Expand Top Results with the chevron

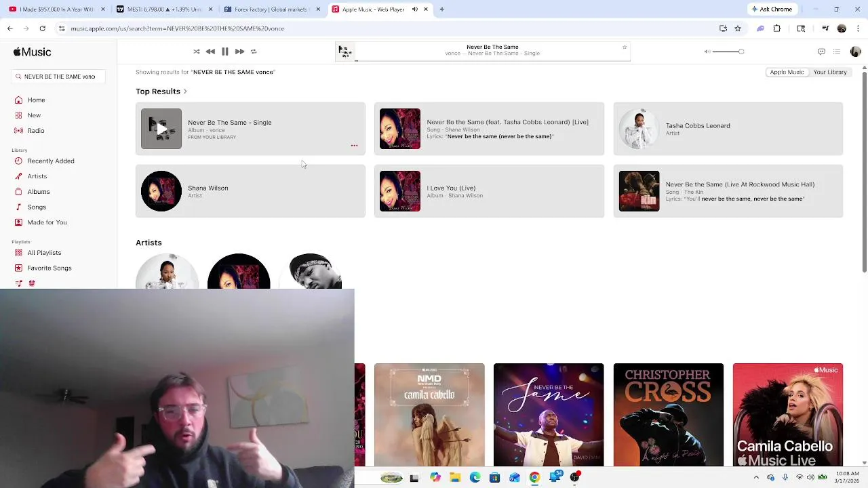[185, 91]
